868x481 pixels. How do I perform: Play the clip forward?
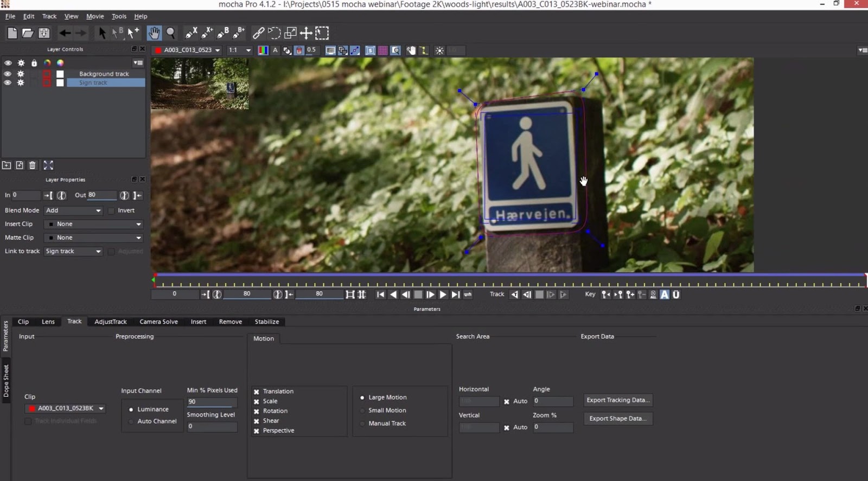click(443, 294)
